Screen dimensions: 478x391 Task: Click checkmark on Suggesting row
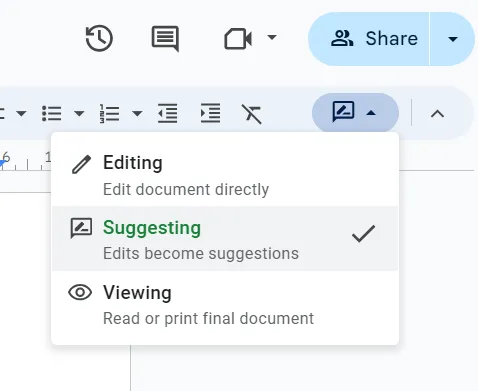click(364, 233)
